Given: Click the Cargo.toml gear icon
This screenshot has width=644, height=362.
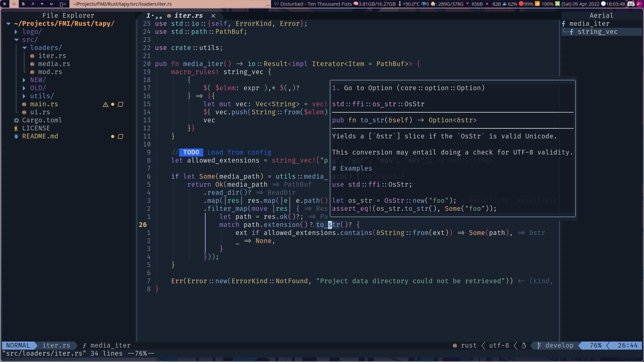Looking at the screenshot, I should [x=16, y=120].
